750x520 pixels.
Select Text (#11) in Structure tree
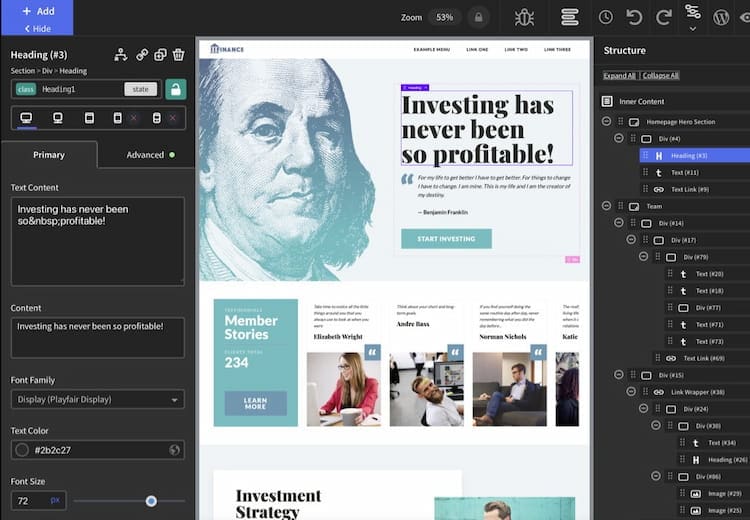[x=684, y=173]
